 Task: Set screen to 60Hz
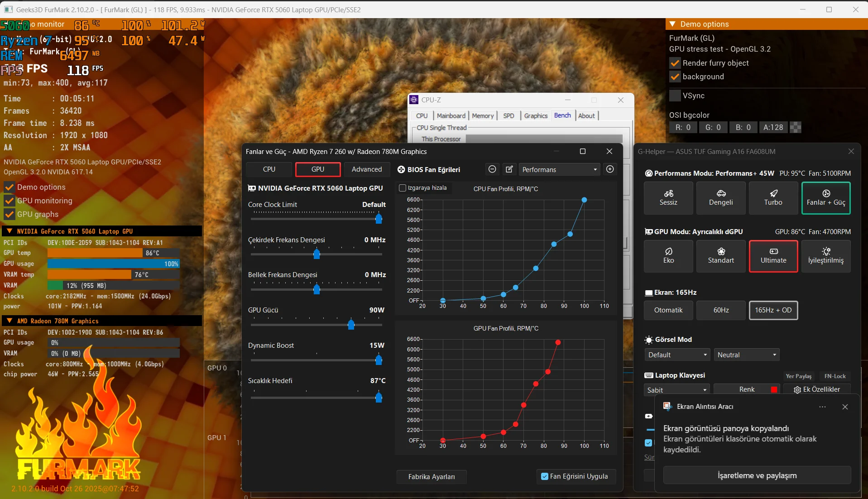click(721, 310)
